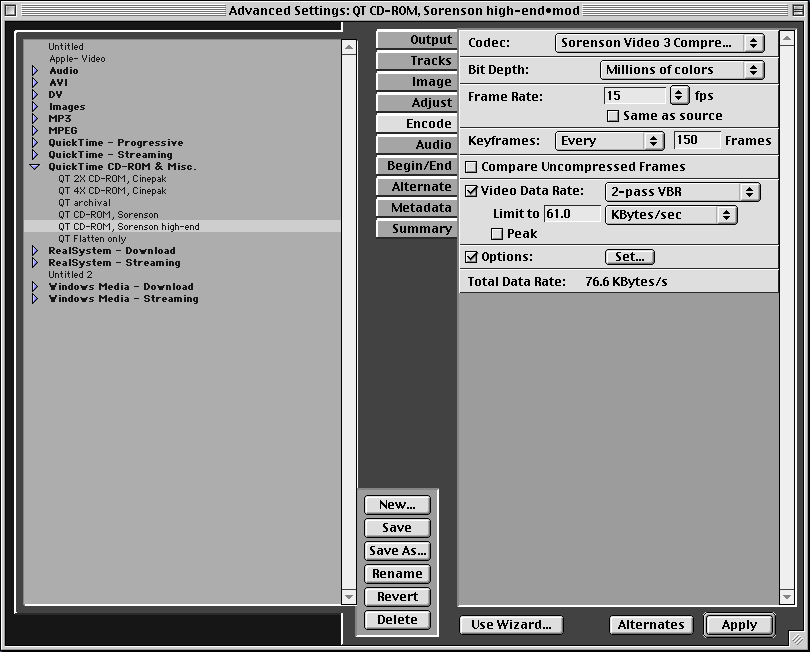The image size is (810, 652).
Task: Enable Same as source checkbox
Action: coord(613,116)
